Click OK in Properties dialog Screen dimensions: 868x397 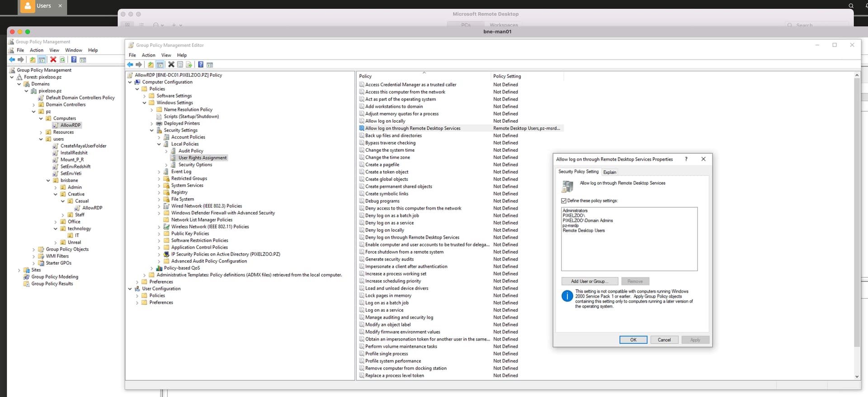coord(633,340)
